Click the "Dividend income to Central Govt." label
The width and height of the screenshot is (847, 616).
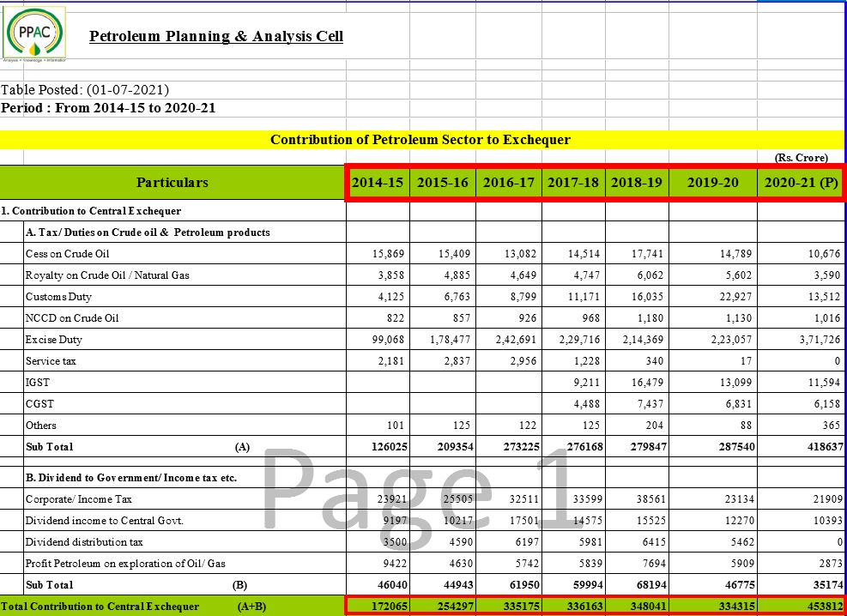[104, 521]
